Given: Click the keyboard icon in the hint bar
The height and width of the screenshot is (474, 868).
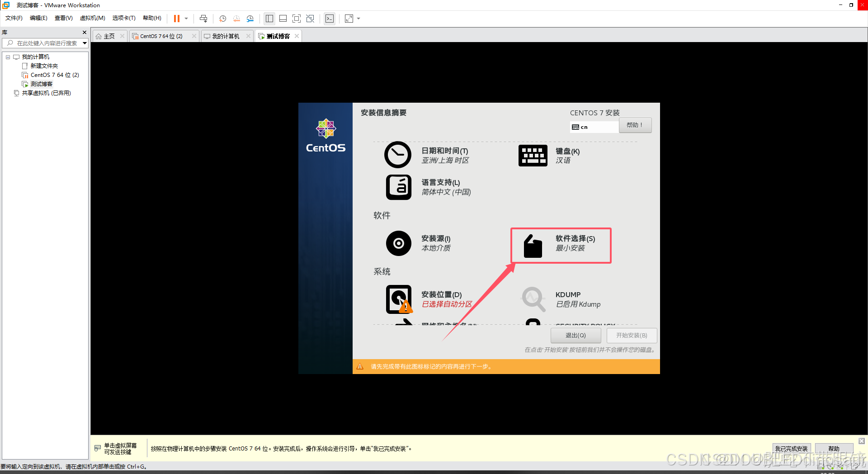Looking at the screenshot, I should pyautogui.click(x=98, y=448).
